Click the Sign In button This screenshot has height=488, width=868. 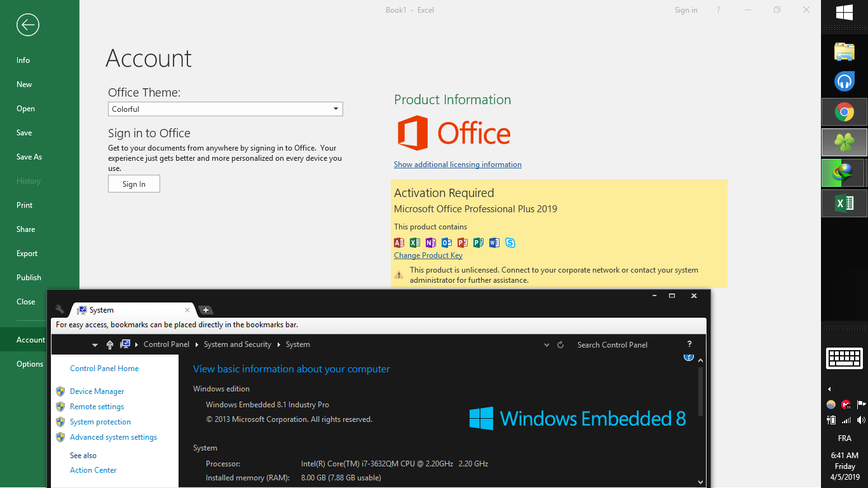point(134,184)
